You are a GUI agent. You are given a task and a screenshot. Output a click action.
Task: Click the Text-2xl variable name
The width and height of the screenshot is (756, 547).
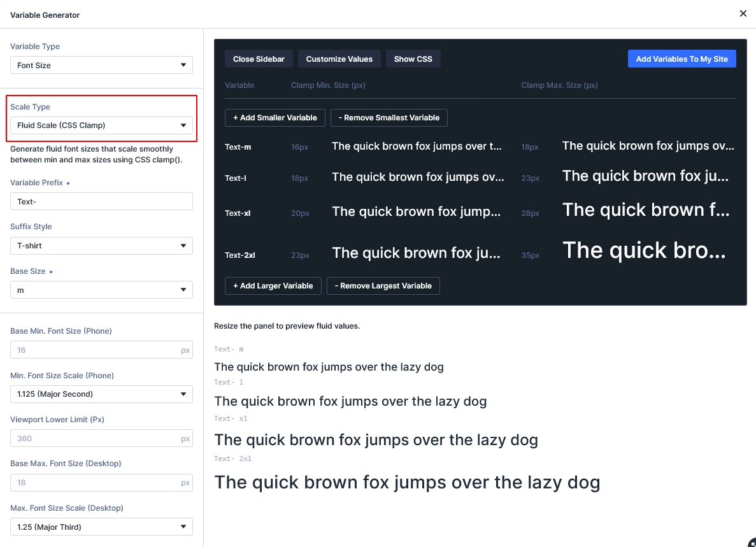click(x=239, y=255)
